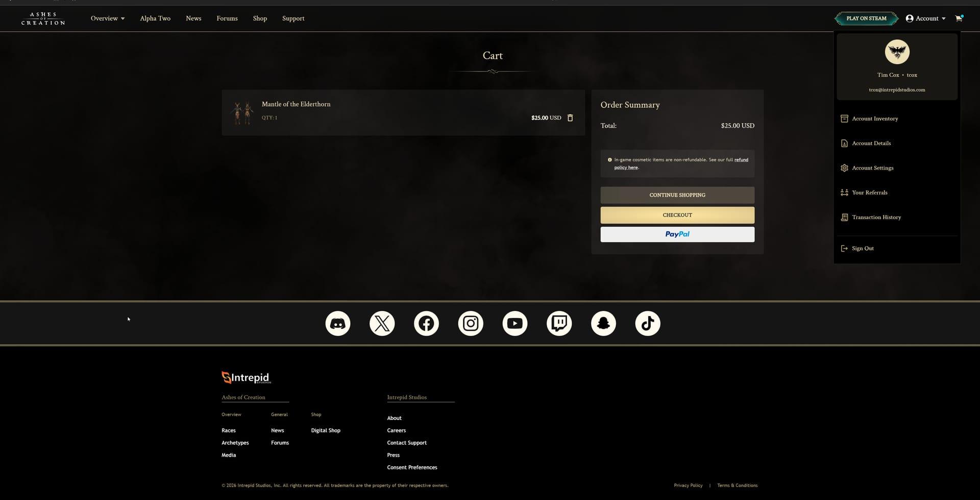980x500 pixels.
Task: Open Support in the top navigation
Action: (293, 18)
